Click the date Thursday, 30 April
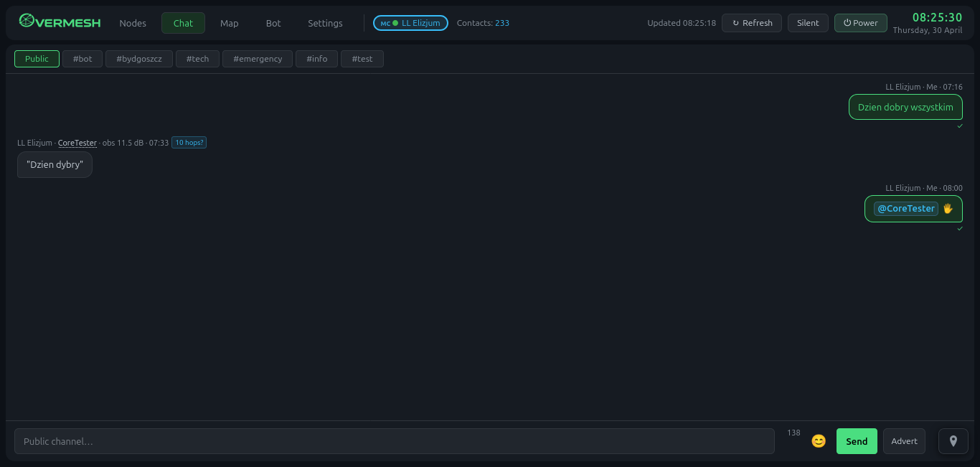The width and height of the screenshot is (980, 467). pyautogui.click(x=928, y=31)
